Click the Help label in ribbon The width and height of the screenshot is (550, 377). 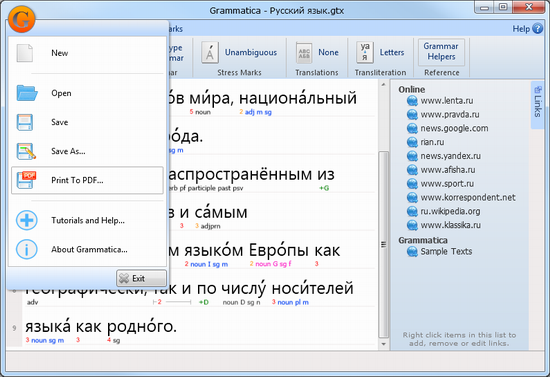click(x=521, y=29)
